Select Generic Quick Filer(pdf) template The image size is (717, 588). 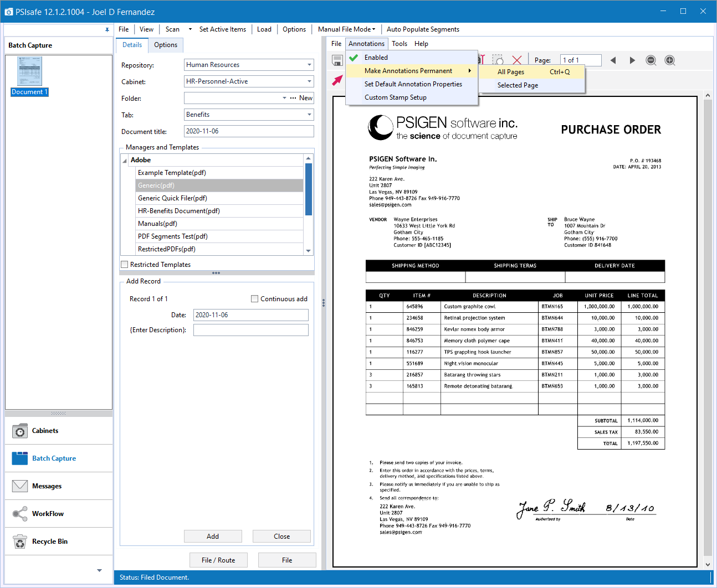pos(219,198)
